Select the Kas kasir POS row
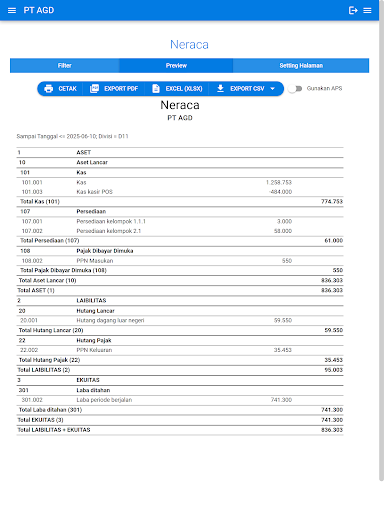 (180, 192)
